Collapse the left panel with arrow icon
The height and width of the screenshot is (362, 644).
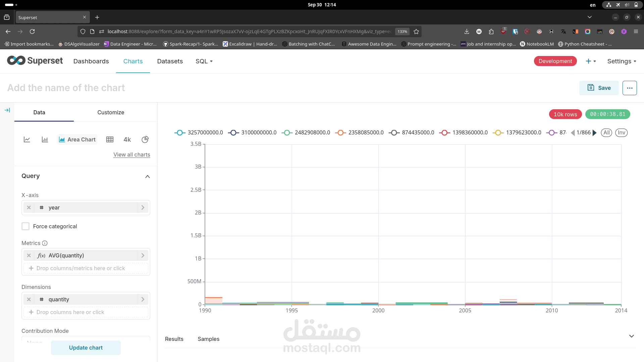[7, 110]
